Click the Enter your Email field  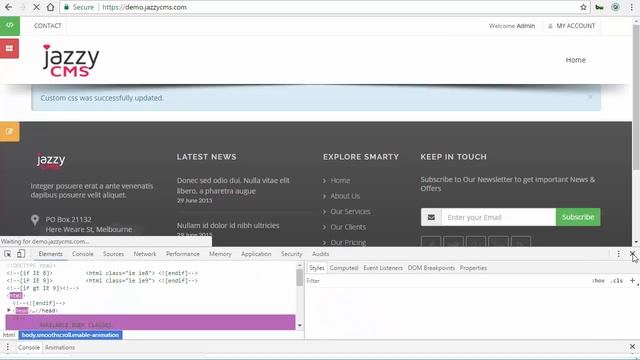(498, 217)
